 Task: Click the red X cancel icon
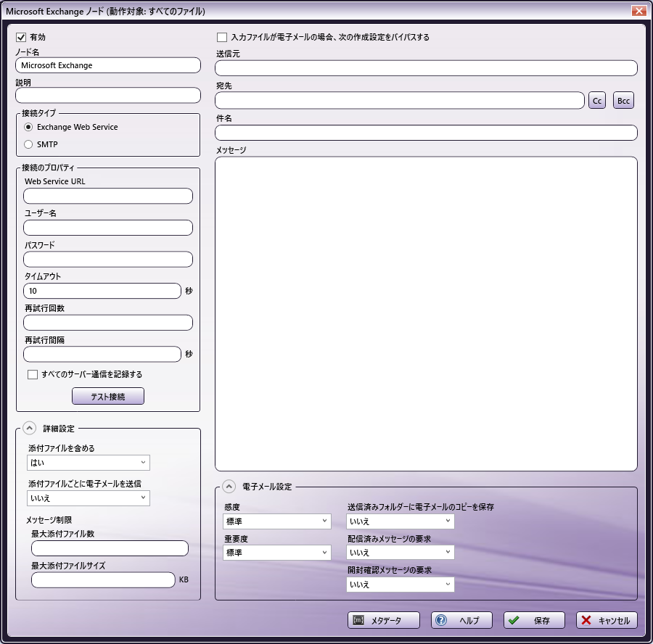pyautogui.click(x=586, y=620)
